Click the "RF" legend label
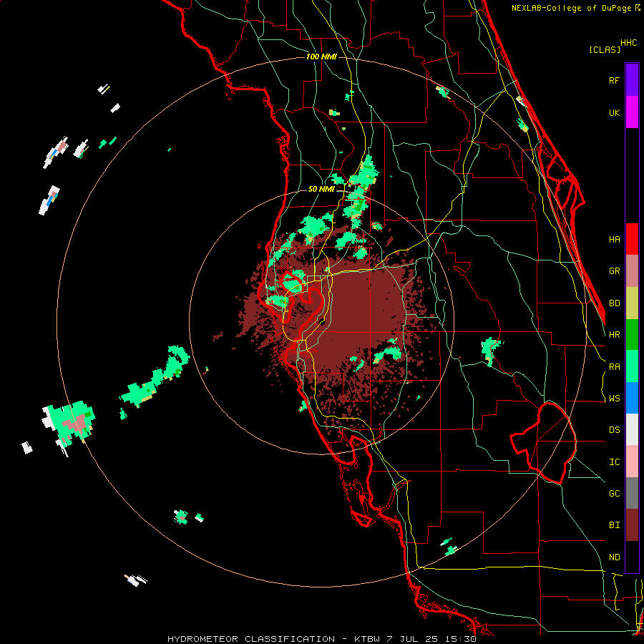This screenshot has height=644, width=644. (614, 80)
